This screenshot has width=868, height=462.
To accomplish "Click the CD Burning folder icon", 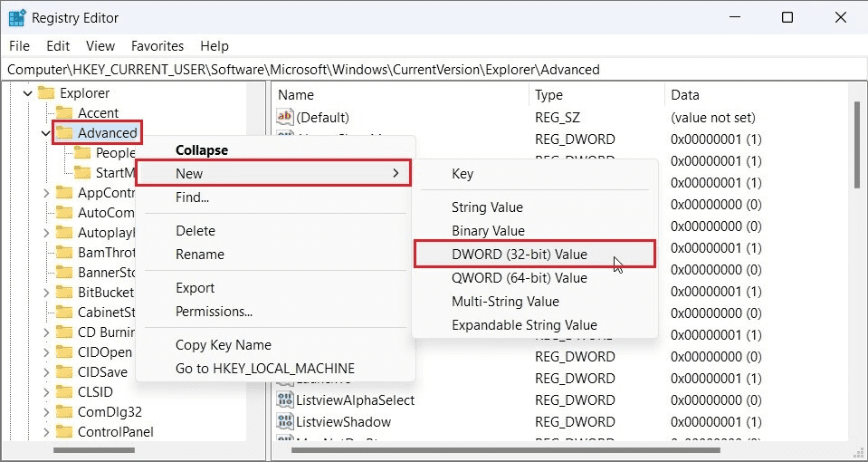I will tap(64, 332).
